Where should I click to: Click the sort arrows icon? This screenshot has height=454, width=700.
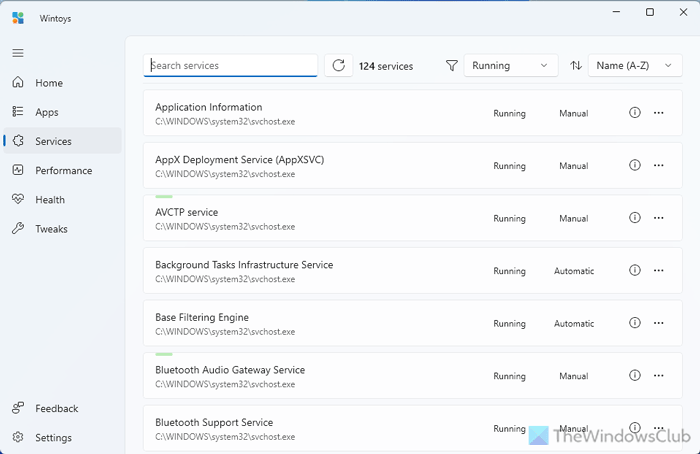point(576,65)
